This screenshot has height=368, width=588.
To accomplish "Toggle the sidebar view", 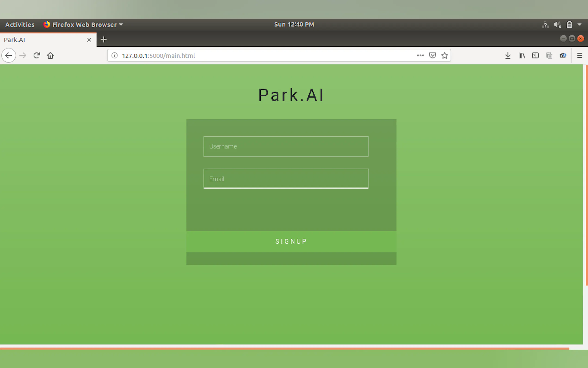I will click(535, 55).
